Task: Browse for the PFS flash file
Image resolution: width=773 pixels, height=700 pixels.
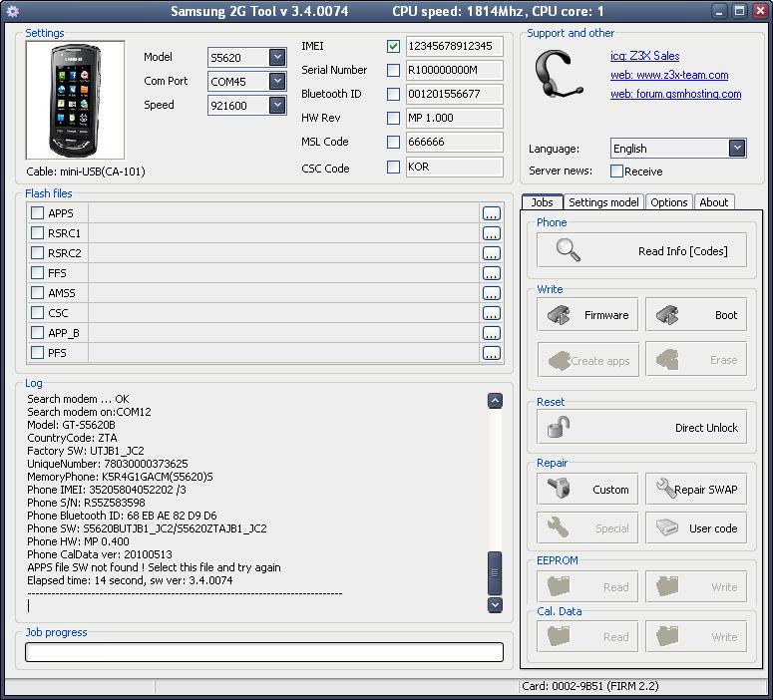Action: click(x=491, y=353)
